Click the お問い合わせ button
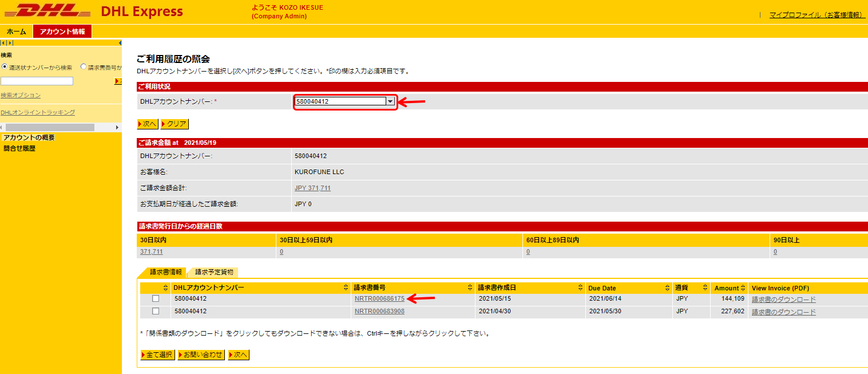 pyautogui.click(x=201, y=355)
